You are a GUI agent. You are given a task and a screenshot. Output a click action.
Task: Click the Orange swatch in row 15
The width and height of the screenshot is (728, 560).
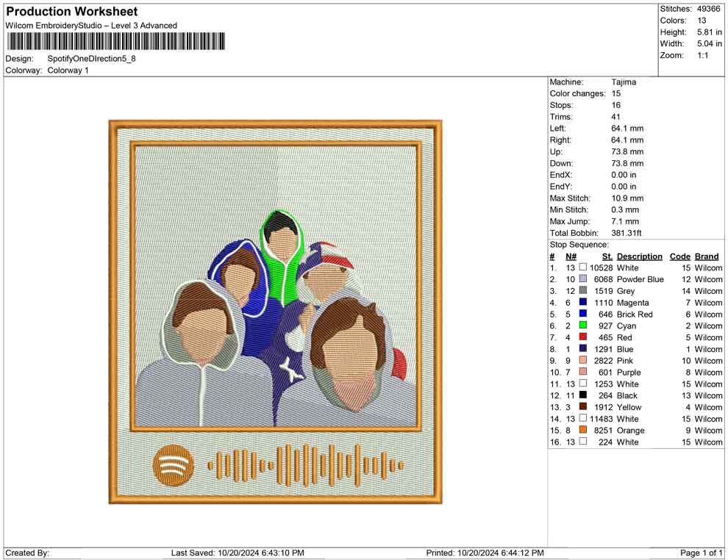pyautogui.click(x=582, y=430)
